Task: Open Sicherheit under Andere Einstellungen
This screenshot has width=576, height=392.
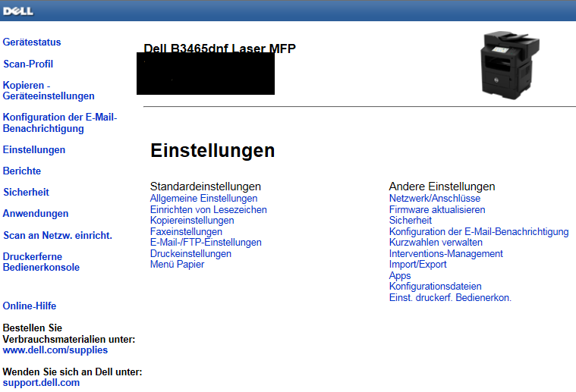Action: pos(411,221)
